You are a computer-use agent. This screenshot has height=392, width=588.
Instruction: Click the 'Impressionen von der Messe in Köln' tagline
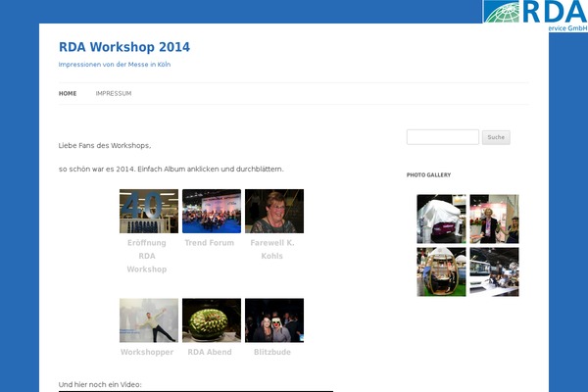coord(115,64)
